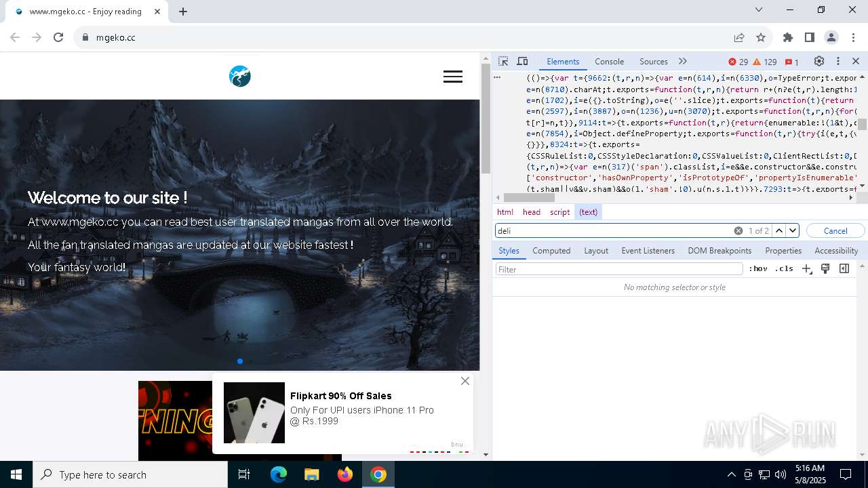Go back in browser history

coord(15,37)
